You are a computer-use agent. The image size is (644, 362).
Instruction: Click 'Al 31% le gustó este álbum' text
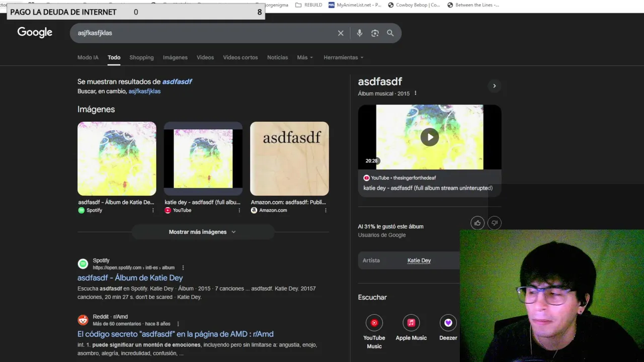(390, 226)
